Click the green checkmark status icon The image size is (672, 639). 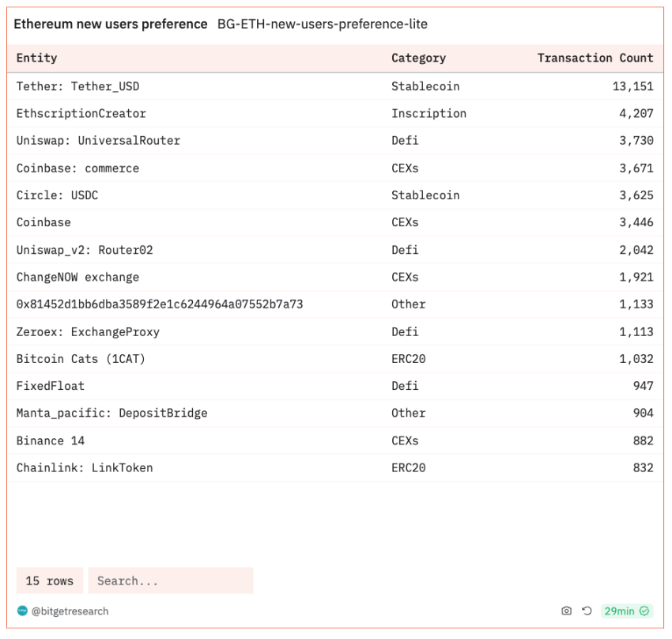click(644, 611)
